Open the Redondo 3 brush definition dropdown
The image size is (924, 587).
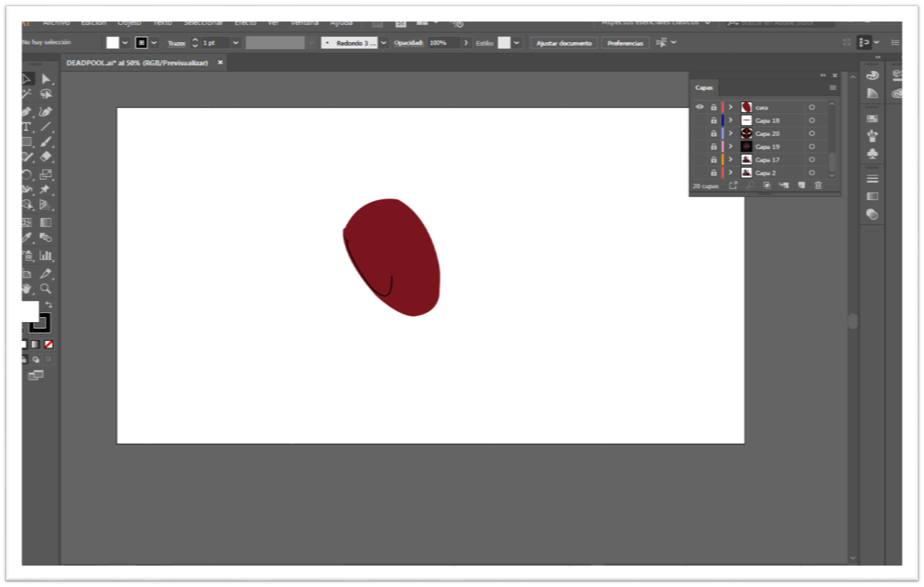pyautogui.click(x=384, y=43)
